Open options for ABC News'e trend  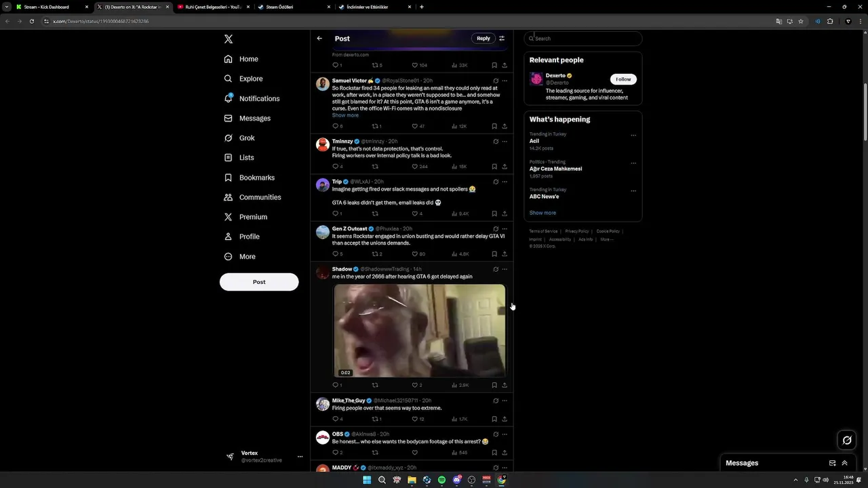[x=633, y=190]
